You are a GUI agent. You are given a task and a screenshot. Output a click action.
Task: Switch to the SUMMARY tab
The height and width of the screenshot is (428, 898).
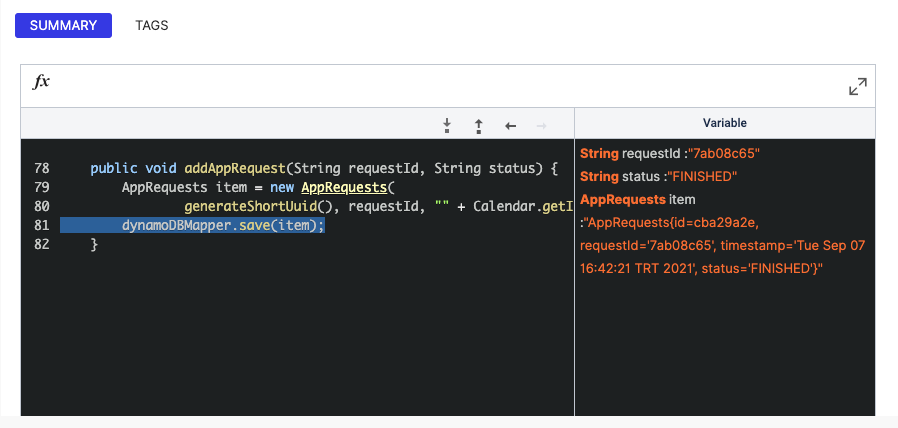63,26
